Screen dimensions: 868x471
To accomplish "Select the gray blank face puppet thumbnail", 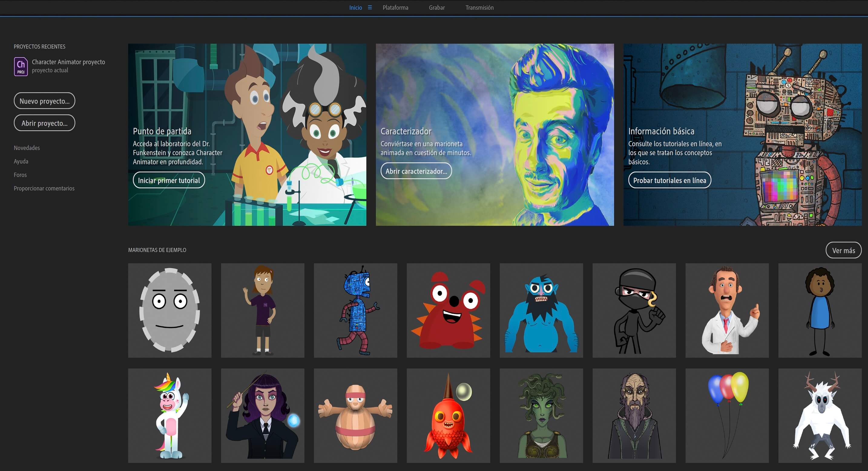I will click(169, 310).
